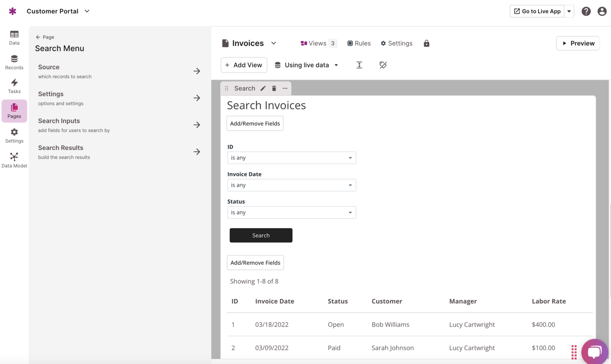Open the Data section in sidebar
This screenshot has height=364, width=611.
click(x=14, y=37)
